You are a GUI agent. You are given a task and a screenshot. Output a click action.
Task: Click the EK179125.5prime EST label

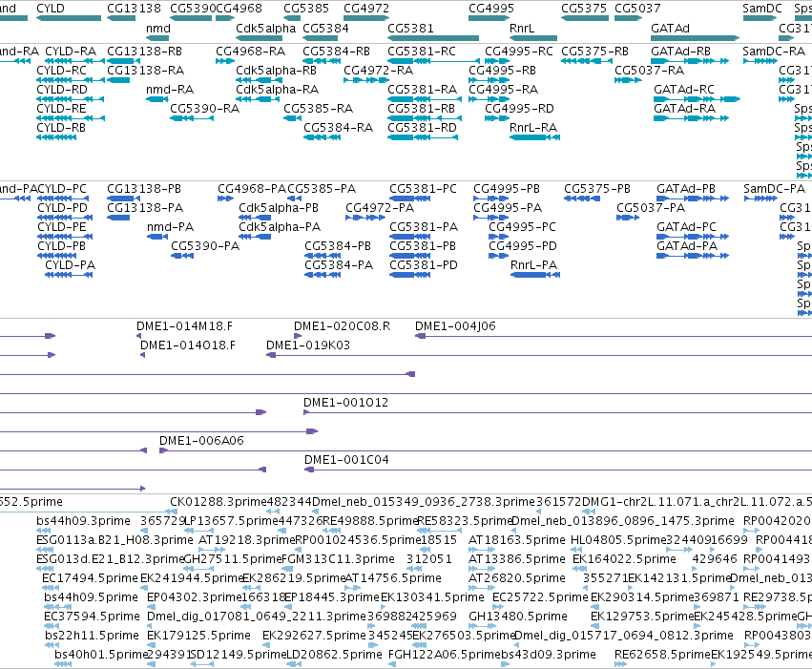198,636
